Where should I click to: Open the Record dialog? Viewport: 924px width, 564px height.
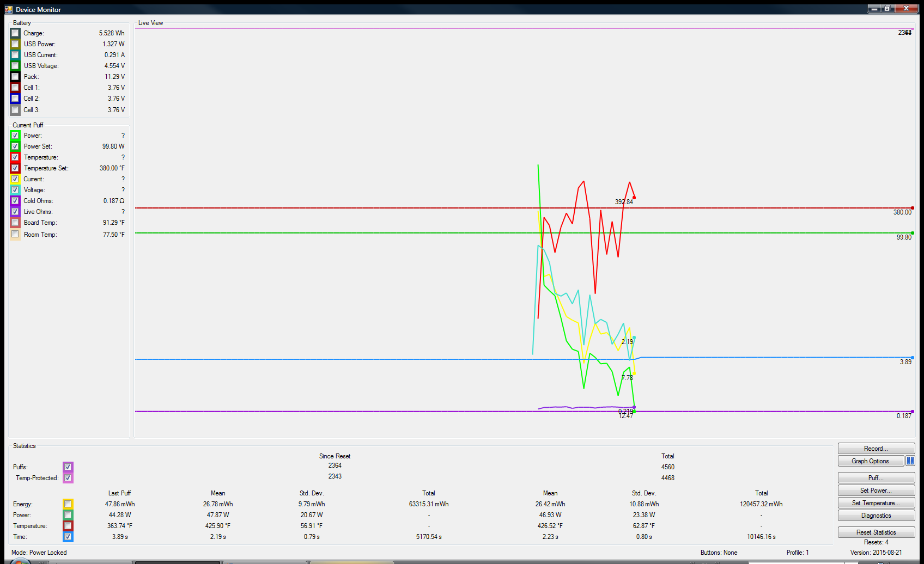pos(876,449)
